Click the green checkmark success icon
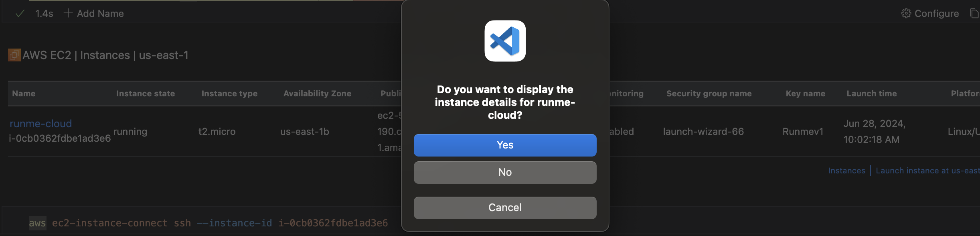 (x=20, y=14)
